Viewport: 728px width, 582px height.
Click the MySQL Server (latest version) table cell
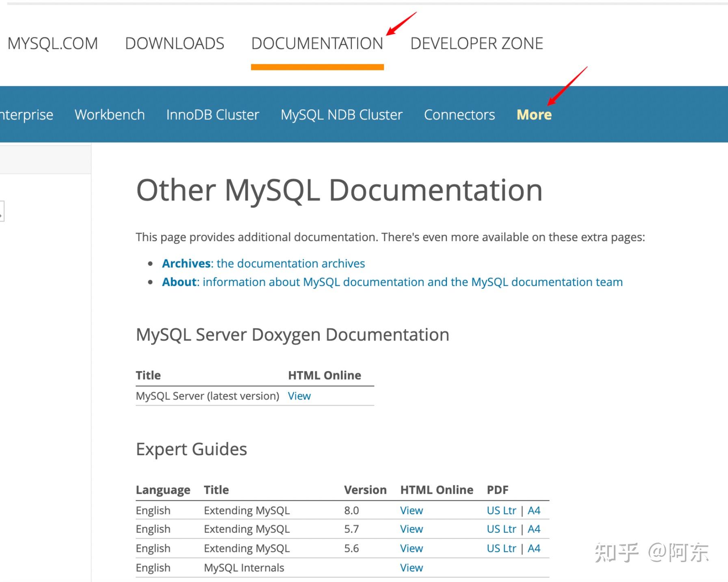point(208,396)
